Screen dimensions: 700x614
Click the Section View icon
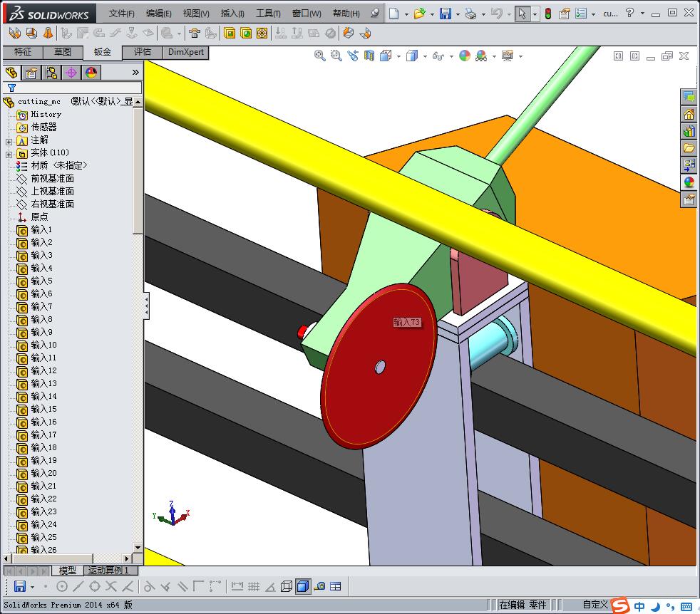coord(369,56)
